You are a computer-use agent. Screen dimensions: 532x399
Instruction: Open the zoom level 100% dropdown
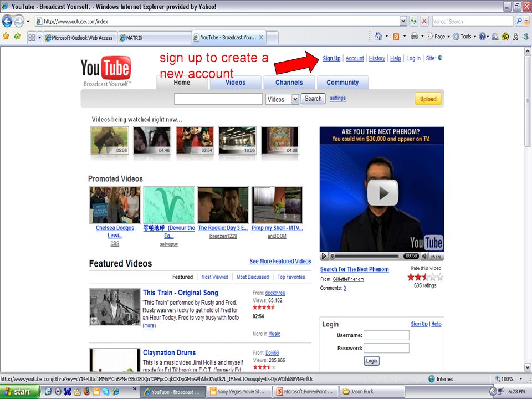click(x=521, y=379)
